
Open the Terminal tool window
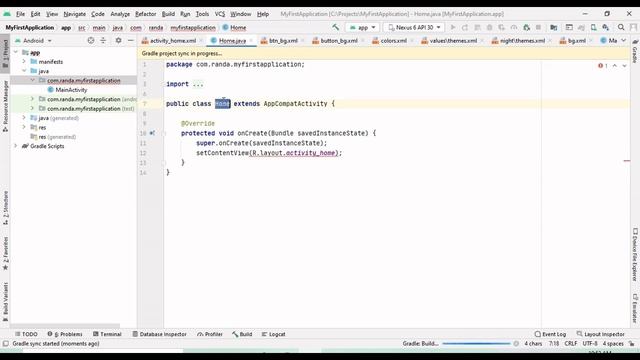pyautogui.click(x=107, y=334)
